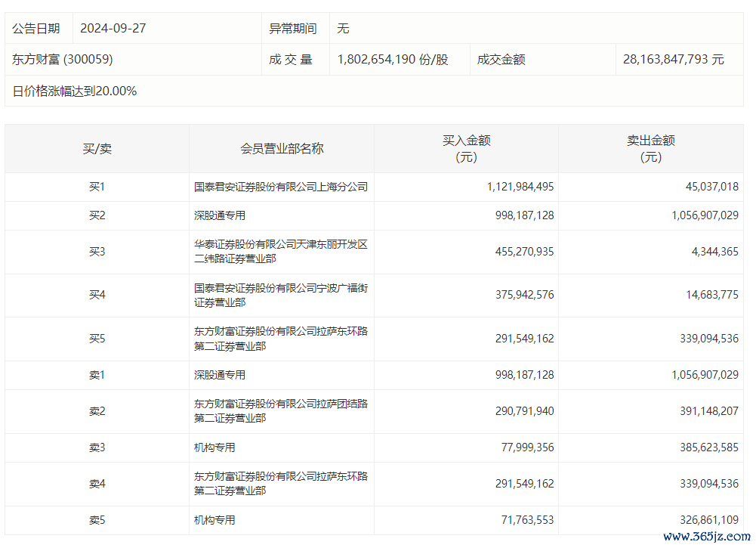Select the 买2 row label
756x548 pixels.
97,215
